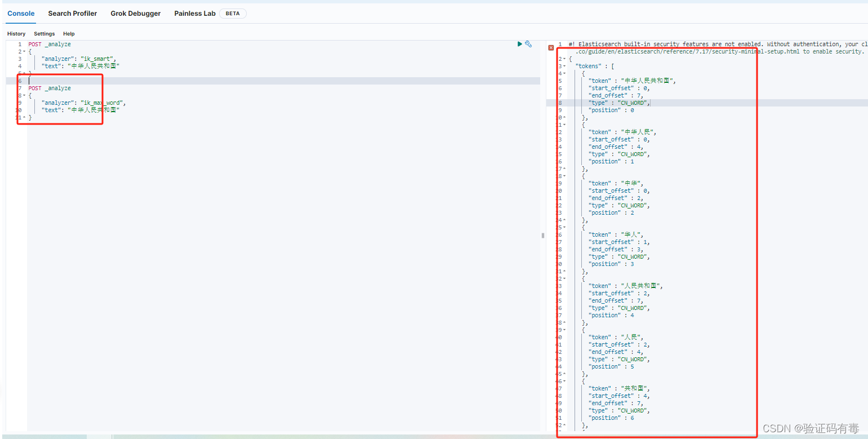
Task: Toggle the fold arrow at editor line 11 closing brace
Action: tap(24, 117)
